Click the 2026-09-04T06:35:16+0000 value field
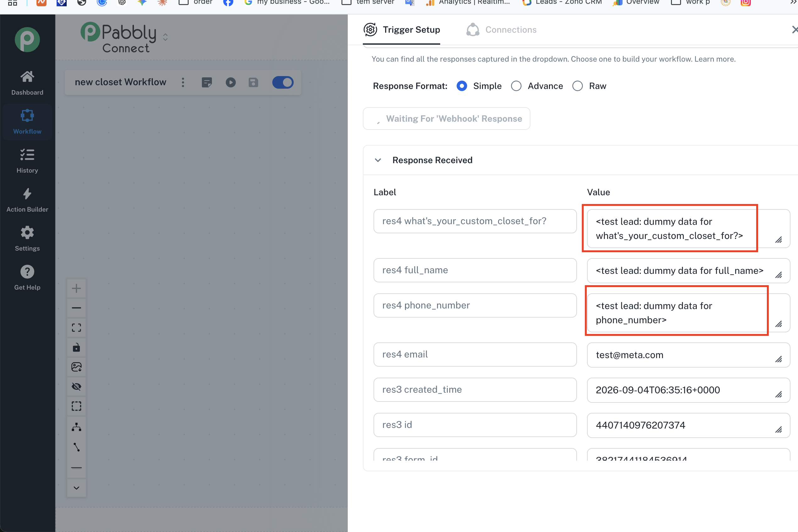Screen dimensions: 798x532 coord(688,390)
